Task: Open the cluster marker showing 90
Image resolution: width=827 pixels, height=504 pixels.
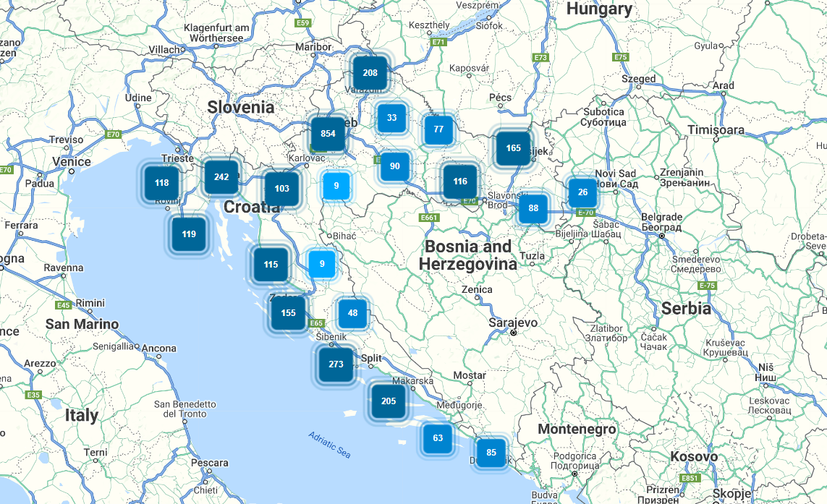Action: [x=394, y=166]
